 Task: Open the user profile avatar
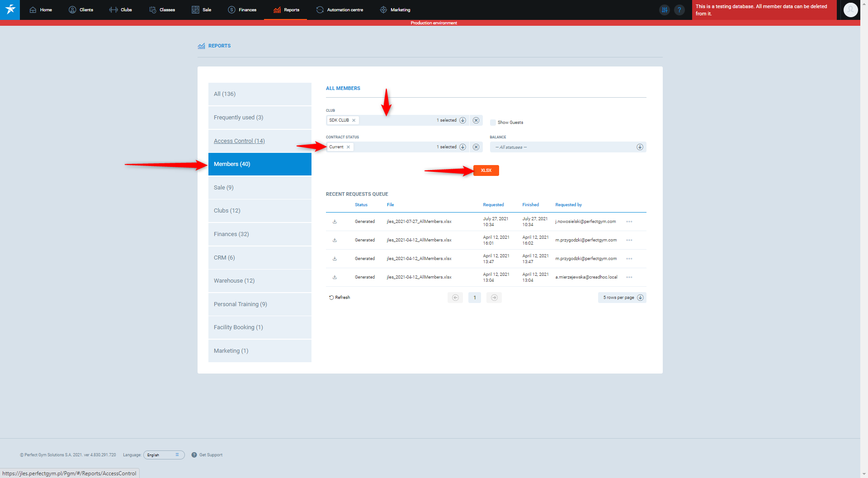(850, 10)
